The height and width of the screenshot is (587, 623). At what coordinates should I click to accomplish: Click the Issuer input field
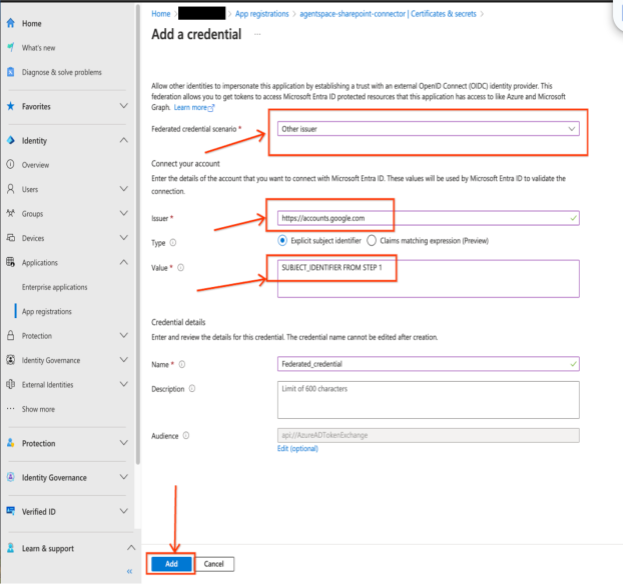pos(428,217)
